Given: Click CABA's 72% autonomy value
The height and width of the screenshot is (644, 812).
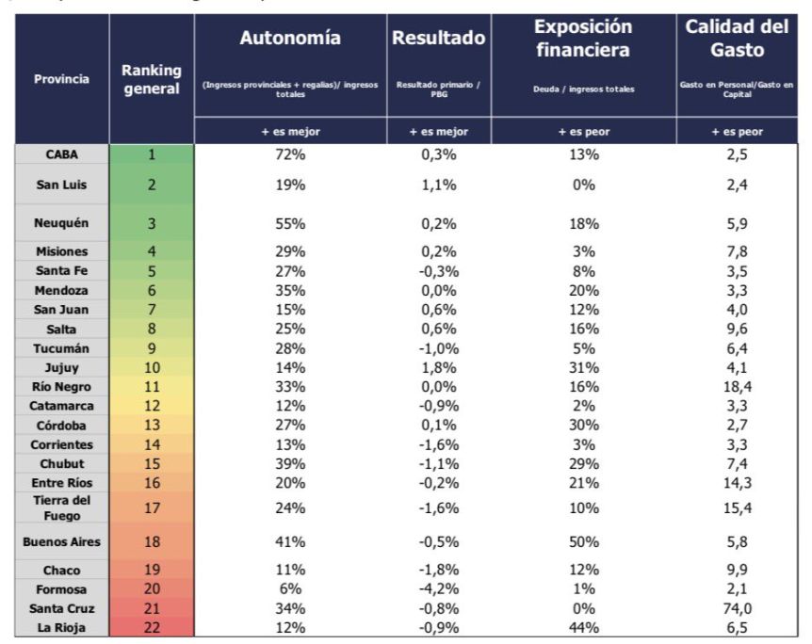Looking at the screenshot, I should pyautogui.click(x=290, y=156).
